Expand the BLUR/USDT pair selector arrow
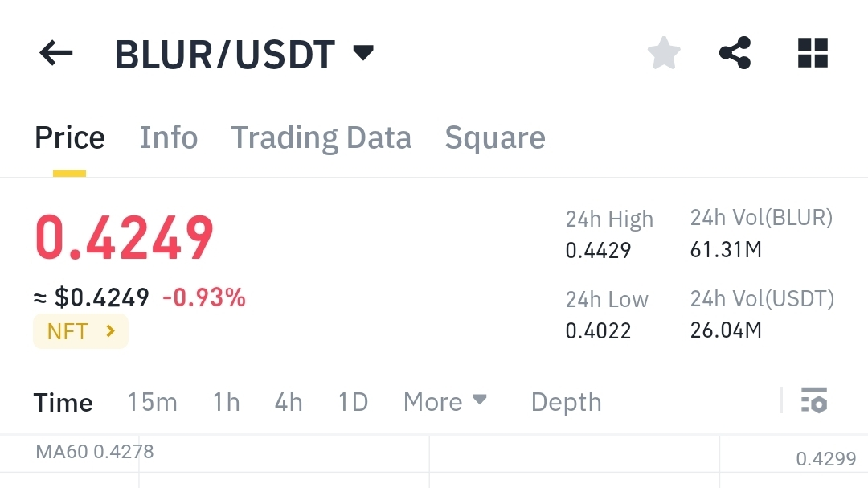This screenshot has height=488, width=868. (x=364, y=52)
